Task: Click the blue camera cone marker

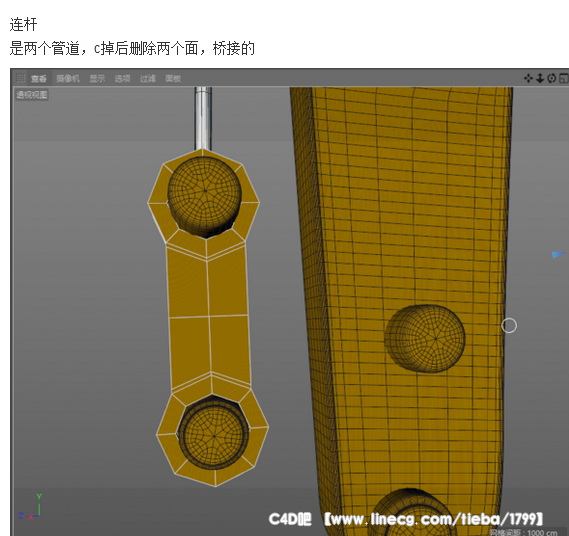Action: click(558, 254)
